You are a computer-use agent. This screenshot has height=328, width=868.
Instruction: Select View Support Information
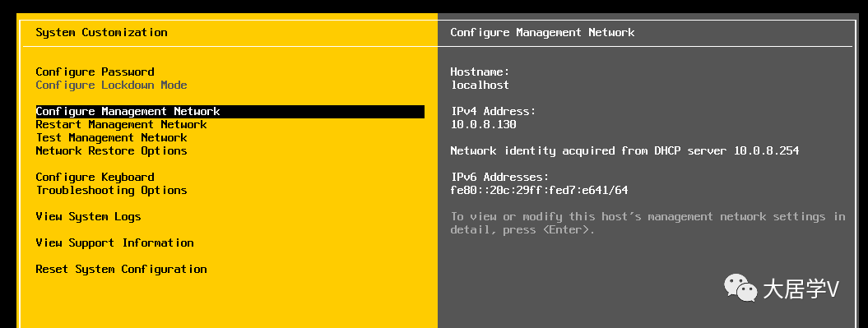click(114, 243)
